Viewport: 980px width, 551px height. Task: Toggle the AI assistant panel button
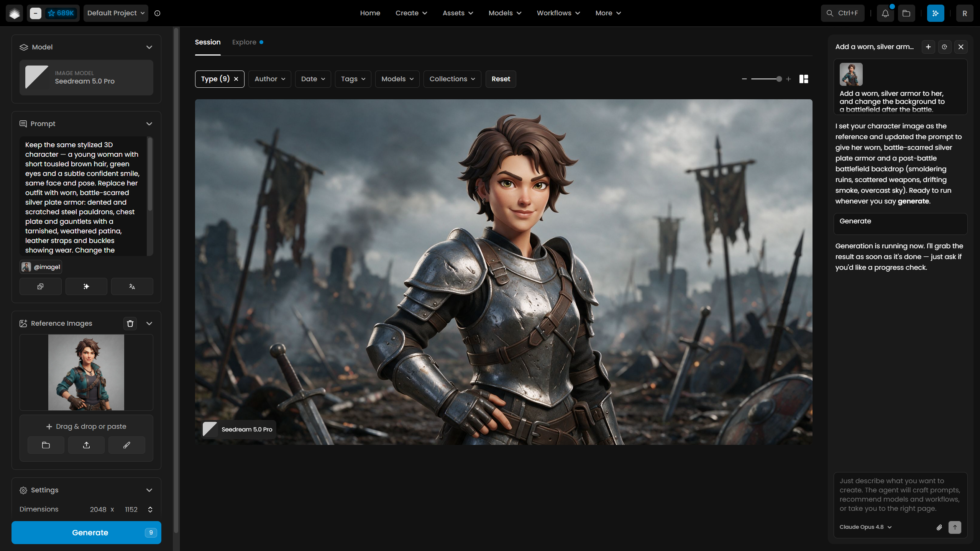tap(935, 13)
